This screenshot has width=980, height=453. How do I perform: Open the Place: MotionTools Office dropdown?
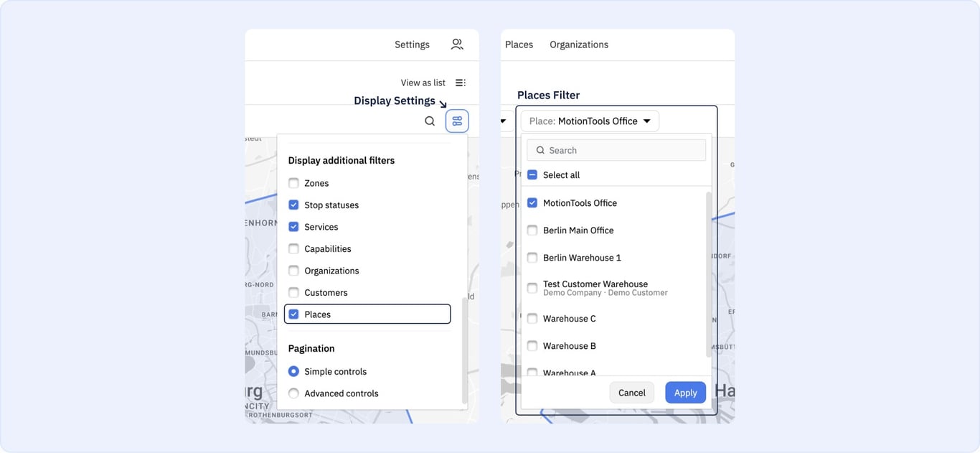pyautogui.click(x=590, y=121)
